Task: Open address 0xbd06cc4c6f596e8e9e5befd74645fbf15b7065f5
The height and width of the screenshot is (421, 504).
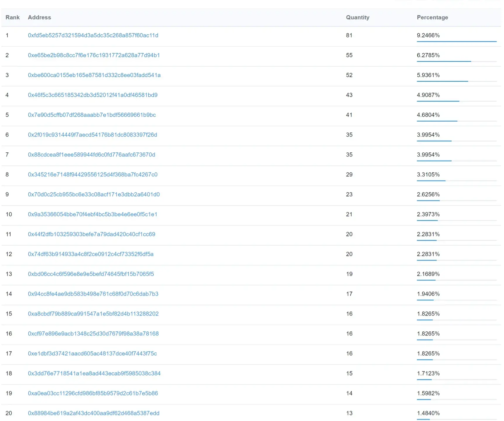Action: pos(91,274)
